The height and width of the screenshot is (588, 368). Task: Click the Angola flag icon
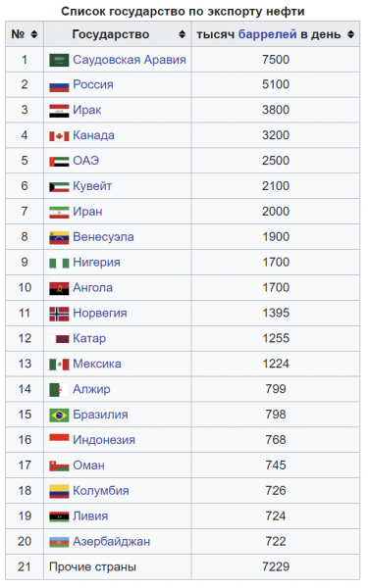tap(59, 288)
